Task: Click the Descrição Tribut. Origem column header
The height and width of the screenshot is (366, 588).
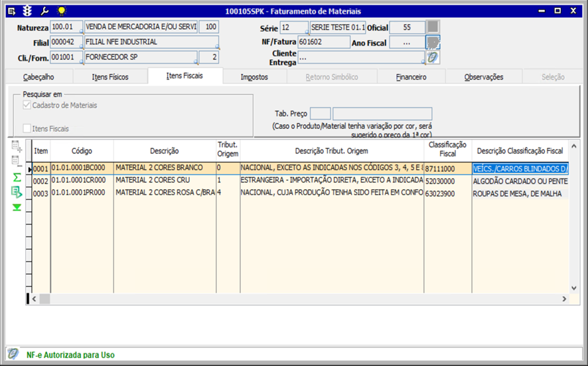Action: [x=332, y=151]
